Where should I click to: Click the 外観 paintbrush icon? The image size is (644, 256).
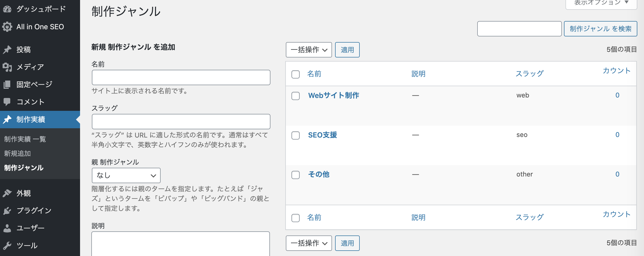[7, 193]
